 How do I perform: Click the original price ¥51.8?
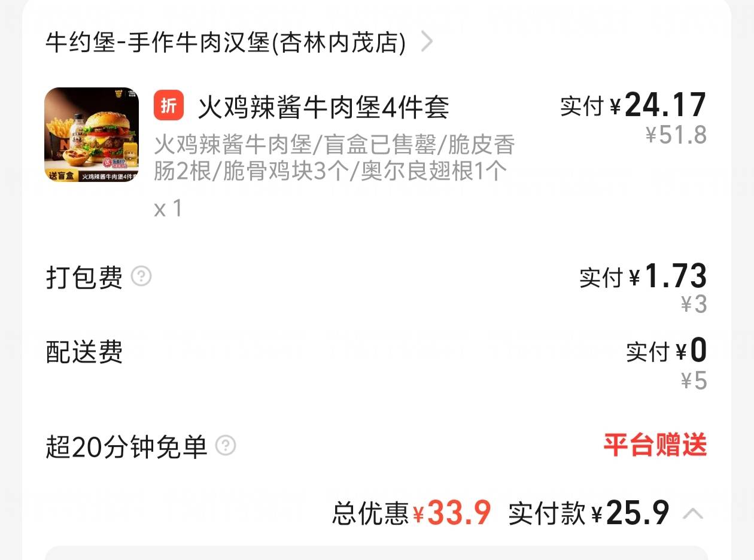click(x=676, y=135)
